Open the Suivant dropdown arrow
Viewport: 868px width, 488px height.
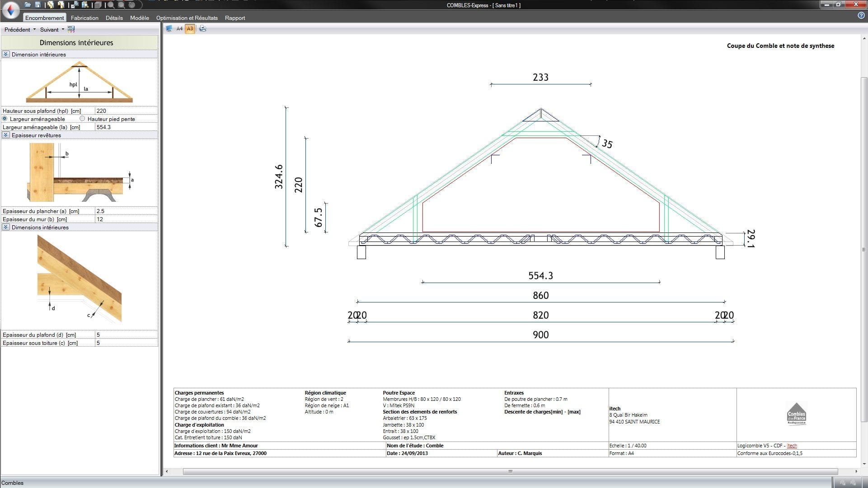63,30
